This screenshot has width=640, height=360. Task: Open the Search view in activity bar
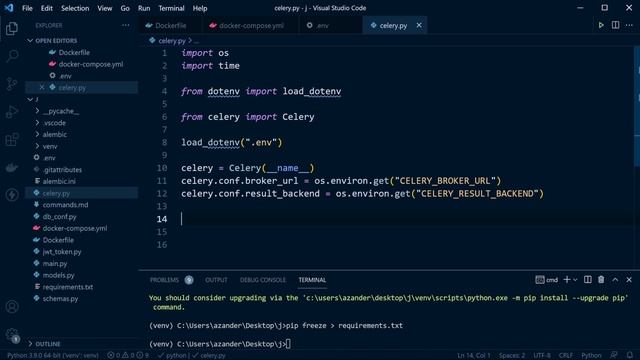[x=12, y=56]
